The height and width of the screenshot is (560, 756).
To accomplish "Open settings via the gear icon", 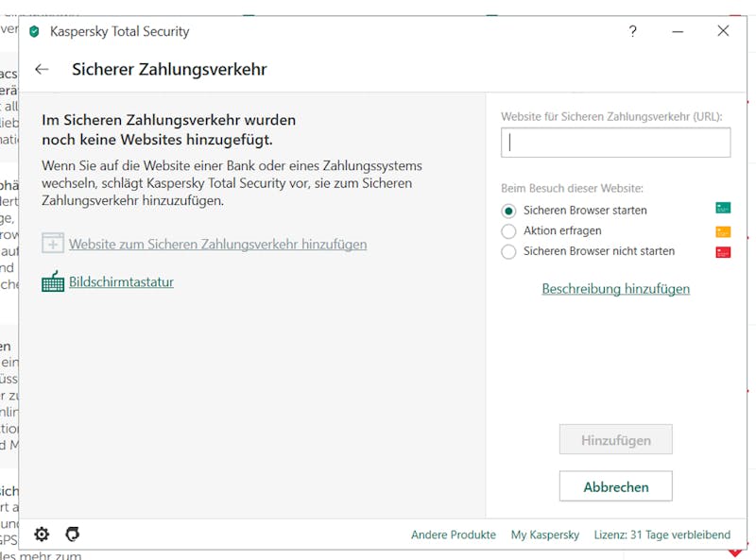I will click(42, 534).
